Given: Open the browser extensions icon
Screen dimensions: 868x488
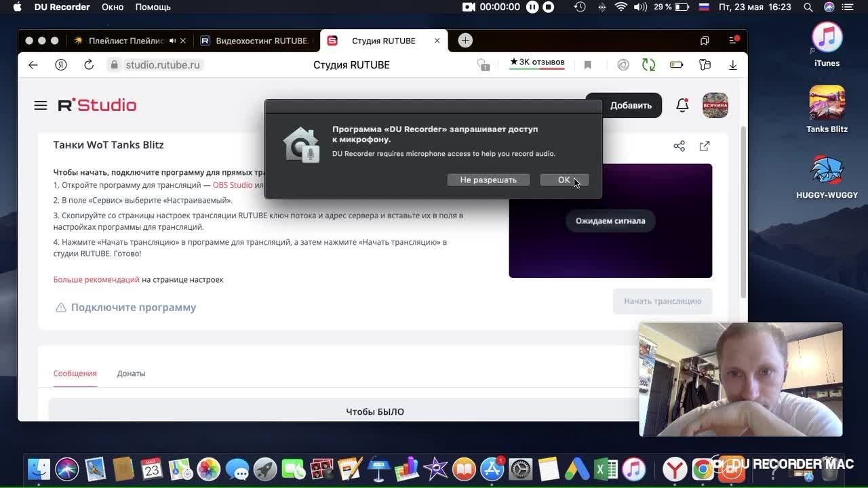Looking at the screenshot, I should pos(705,65).
